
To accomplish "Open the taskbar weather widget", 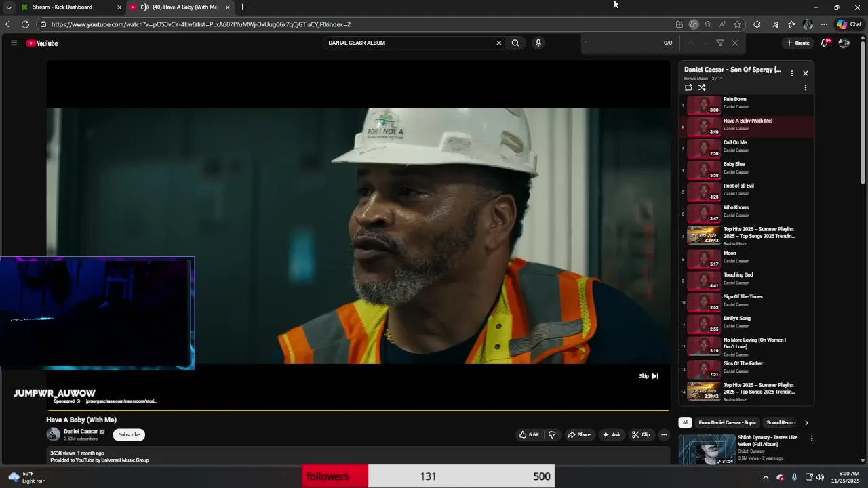I will [27, 477].
